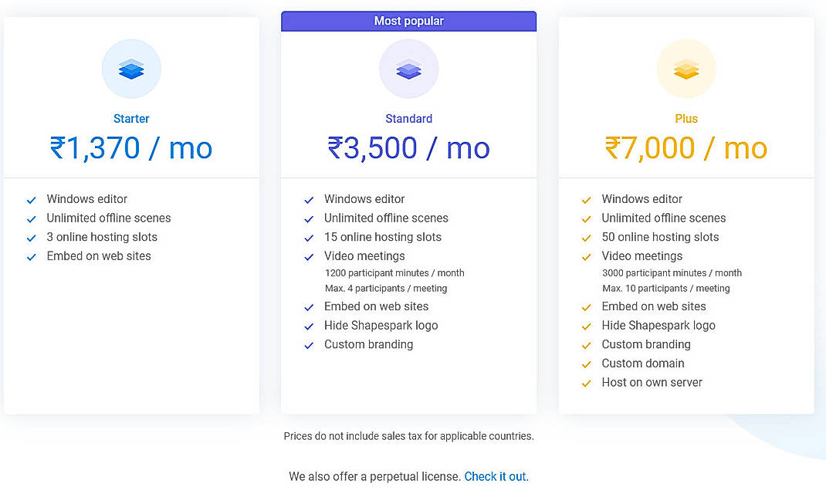The image size is (826, 504).
Task: Click the Standard plan layers icon
Action: click(408, 69)
